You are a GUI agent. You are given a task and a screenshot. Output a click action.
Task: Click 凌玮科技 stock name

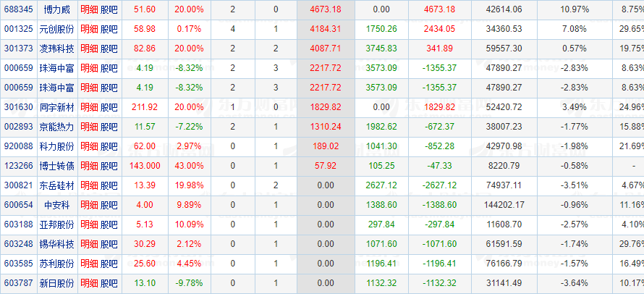[x=56, y=49]
